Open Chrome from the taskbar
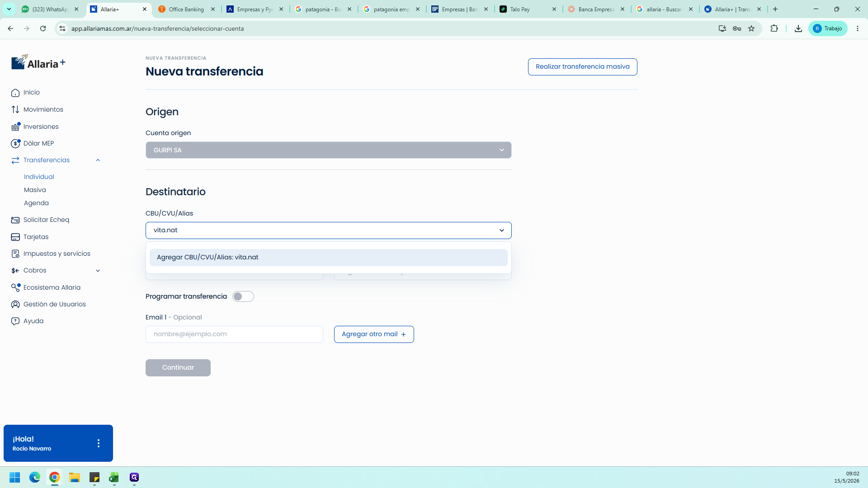Viewport: 868px width, 488px height. tap(55, 477)
